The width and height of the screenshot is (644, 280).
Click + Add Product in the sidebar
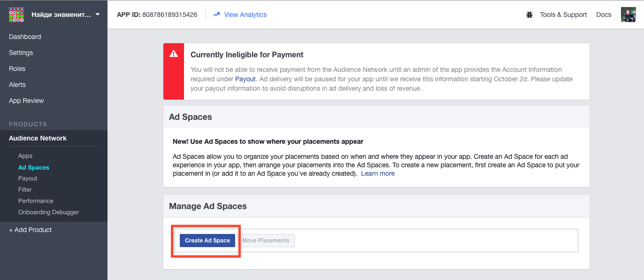[x=31, y=230]
